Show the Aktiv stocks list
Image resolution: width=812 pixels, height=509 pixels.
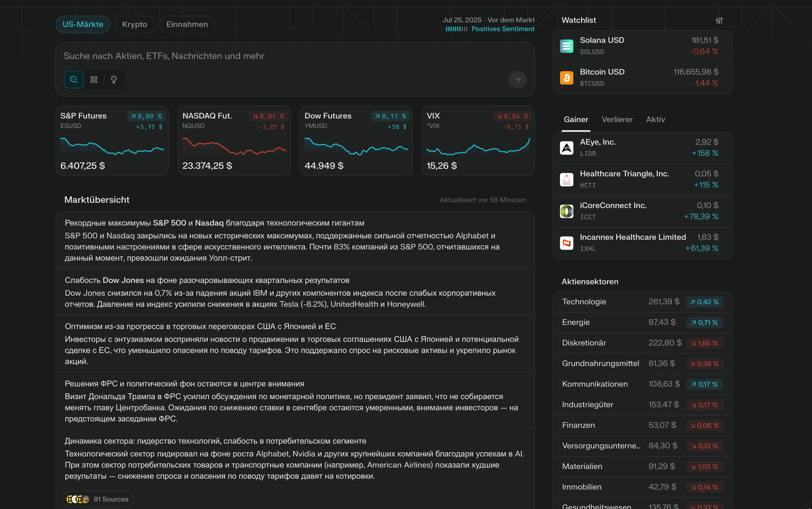655,120
